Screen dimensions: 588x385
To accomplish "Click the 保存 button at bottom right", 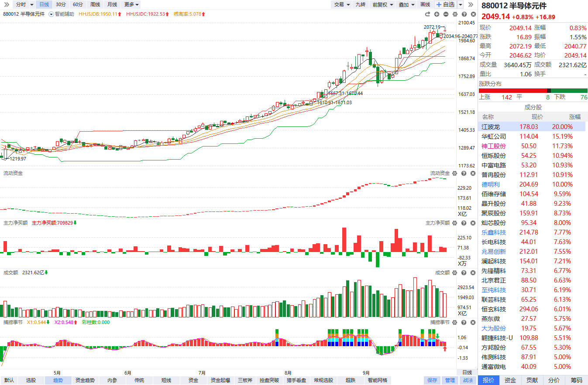I will coord(432,380).
